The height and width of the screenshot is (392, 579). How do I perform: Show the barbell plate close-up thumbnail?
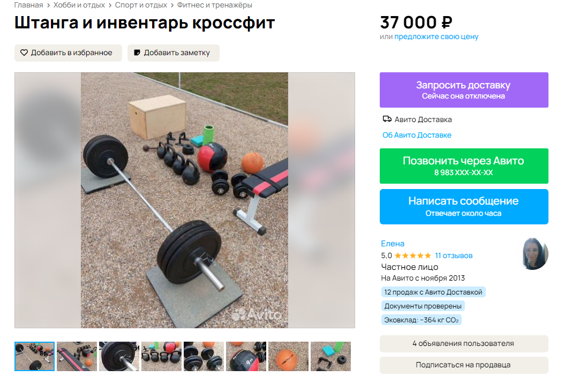click(x=119, y=356)
